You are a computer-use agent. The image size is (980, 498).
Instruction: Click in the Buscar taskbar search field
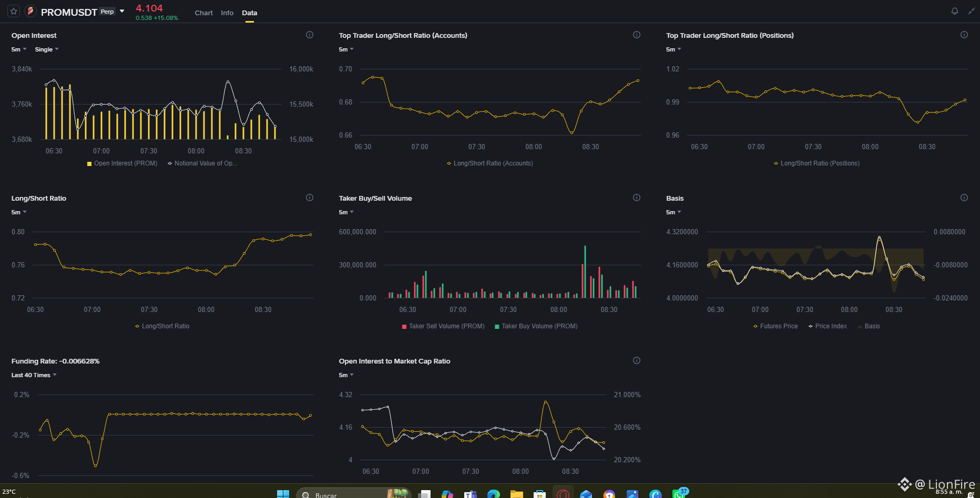click(353, 494)
